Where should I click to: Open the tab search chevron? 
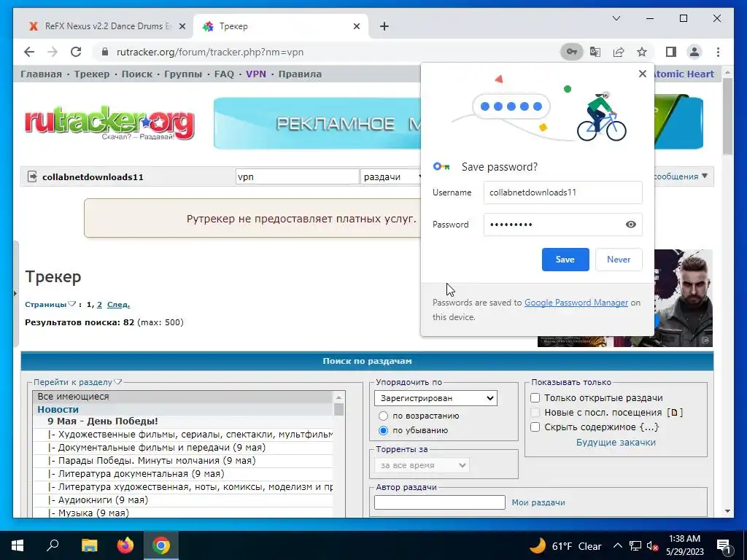[616, 18]
